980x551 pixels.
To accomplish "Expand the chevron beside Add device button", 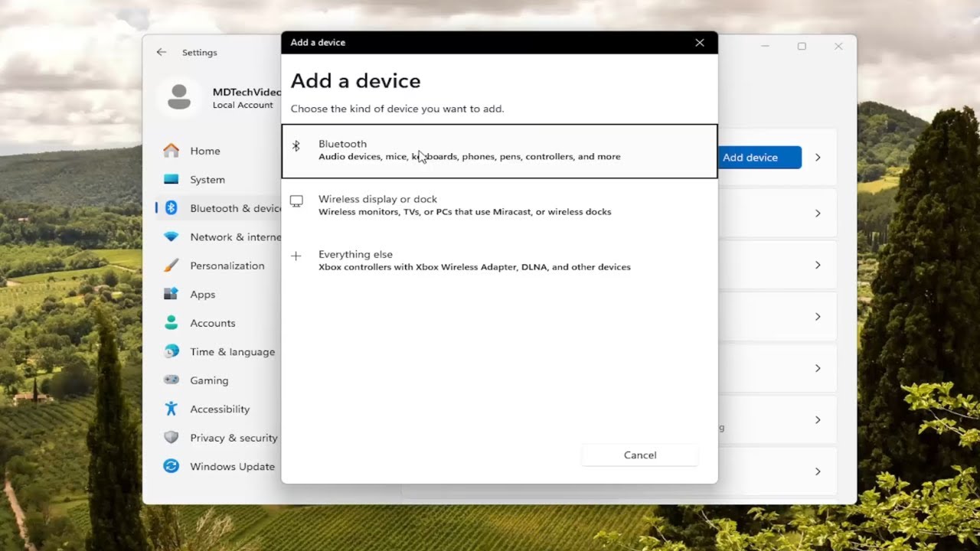I will (x=818, y=157).
